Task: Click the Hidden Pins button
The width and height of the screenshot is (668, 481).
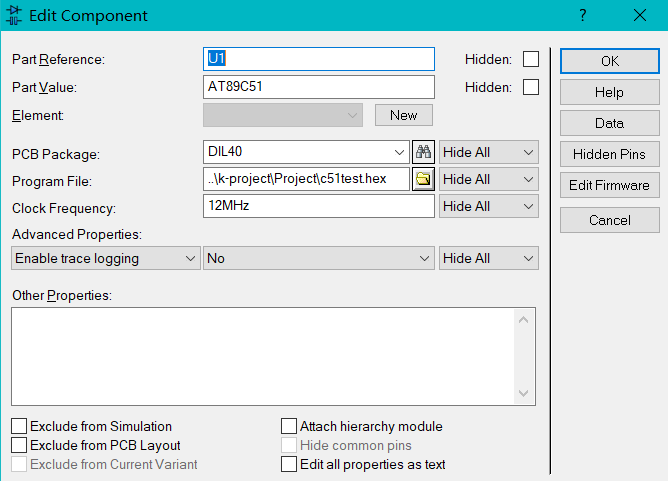Action: [610, 154]
